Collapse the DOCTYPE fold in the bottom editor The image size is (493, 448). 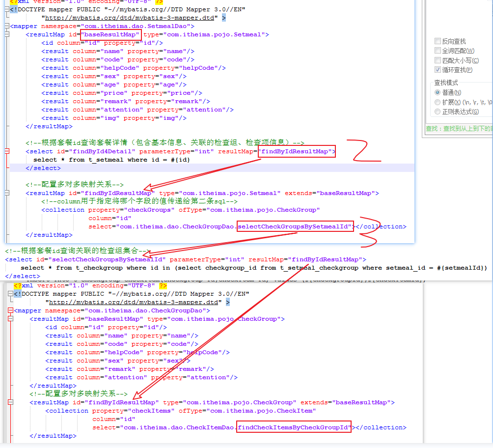10,294
